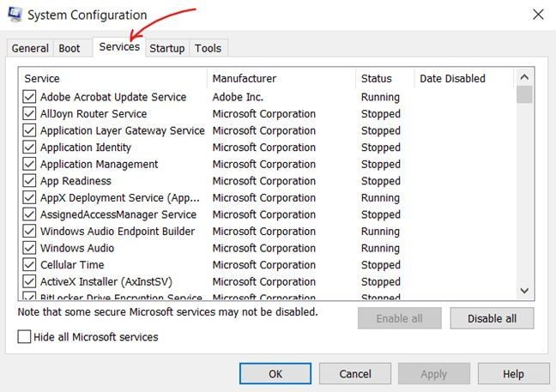Toggle the AllJoyn Router Service checkbox
The height and width of the screenshot is (392, 556).
point(30,114)
